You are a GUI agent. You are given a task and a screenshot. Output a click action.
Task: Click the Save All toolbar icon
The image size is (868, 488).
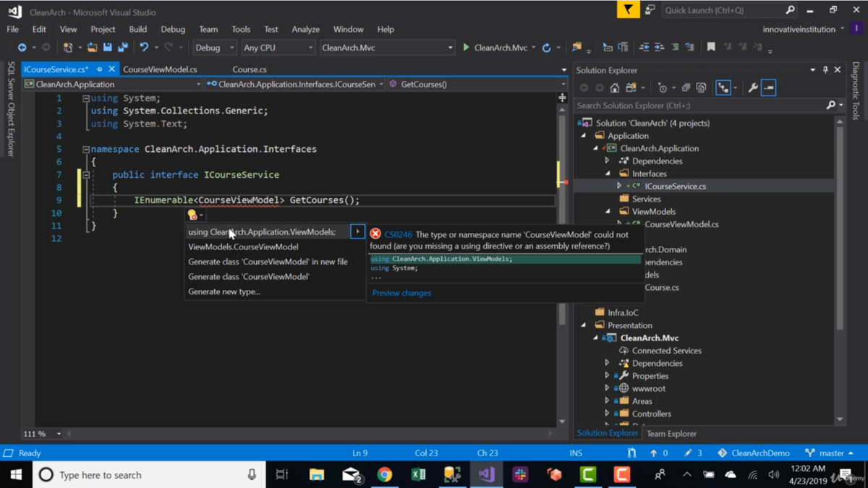point(123,48)
